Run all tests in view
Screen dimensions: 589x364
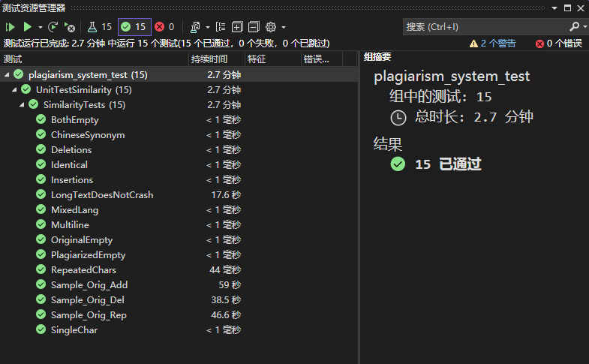[10, 27]
